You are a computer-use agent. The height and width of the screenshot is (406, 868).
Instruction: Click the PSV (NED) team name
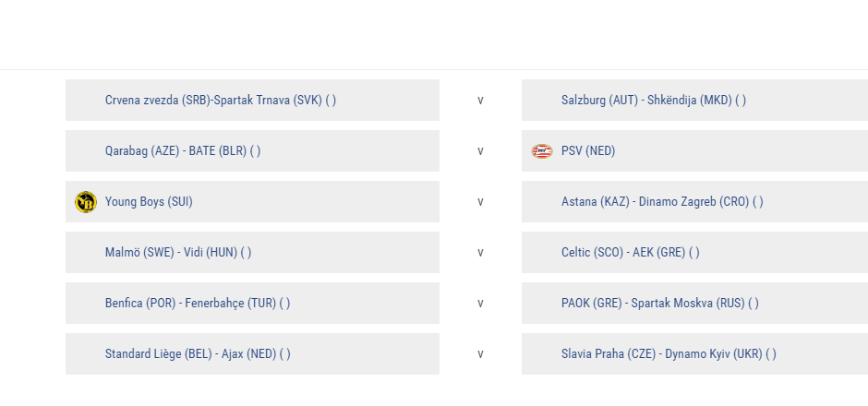[x=588, y=151]
